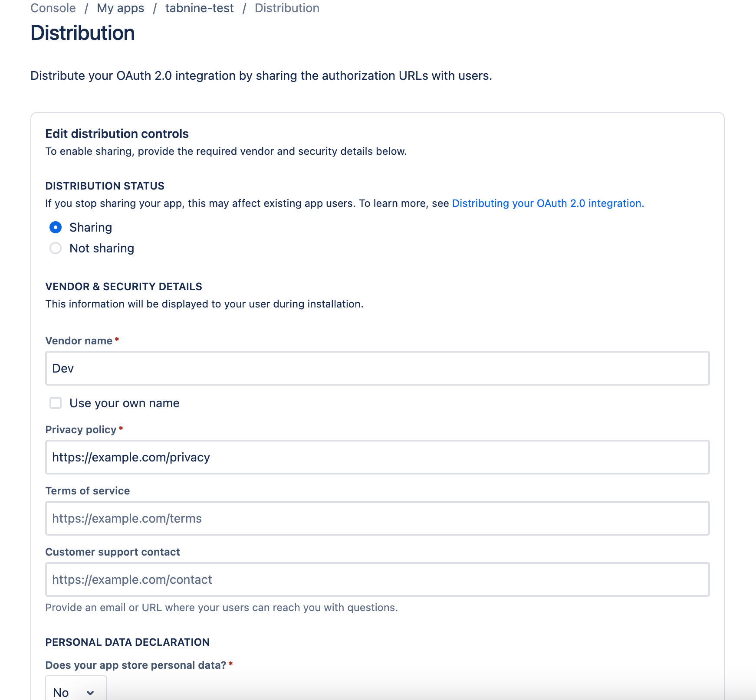Enable the Use your own name checkbox
This screenshot has height=700, width=756.
56,403
